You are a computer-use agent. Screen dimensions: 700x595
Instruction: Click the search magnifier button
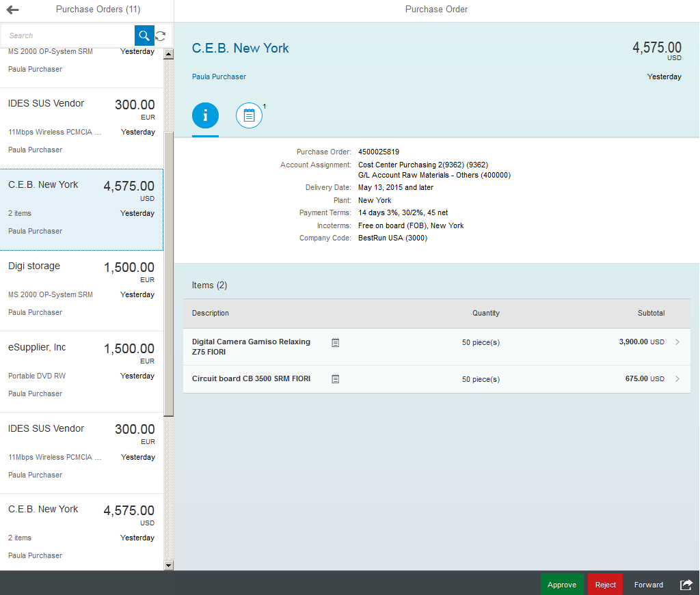click(144, 36)
